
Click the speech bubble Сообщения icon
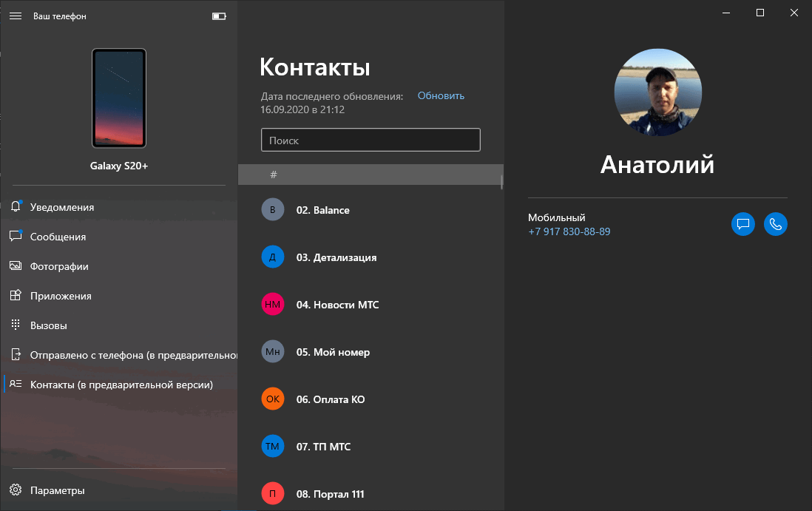click(x=16, y=236)
